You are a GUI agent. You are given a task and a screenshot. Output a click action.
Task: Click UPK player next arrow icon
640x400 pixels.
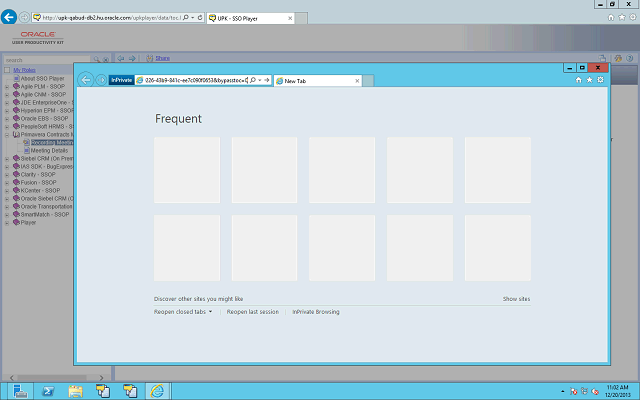click(132, 58)
